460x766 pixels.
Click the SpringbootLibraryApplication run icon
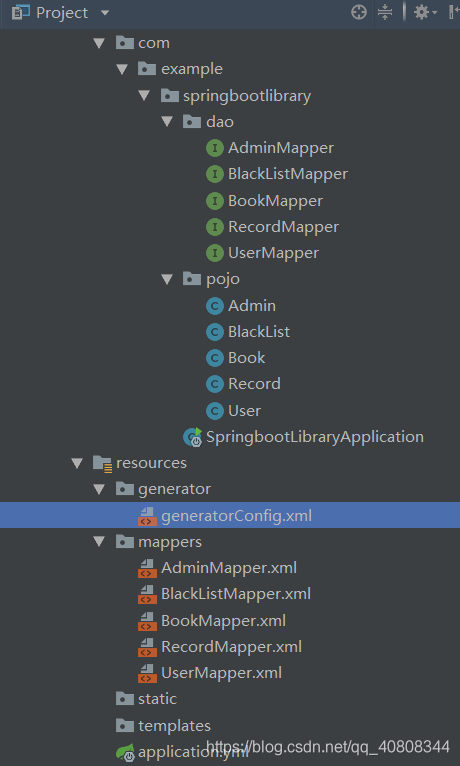coord(192,437)
